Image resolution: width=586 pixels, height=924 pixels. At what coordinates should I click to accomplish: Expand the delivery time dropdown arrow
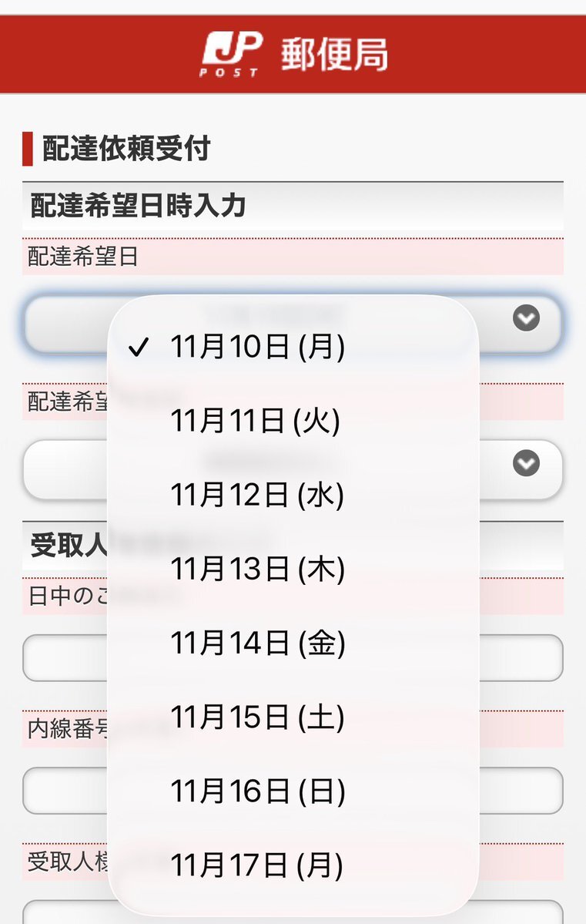click(x=526, y=463)
